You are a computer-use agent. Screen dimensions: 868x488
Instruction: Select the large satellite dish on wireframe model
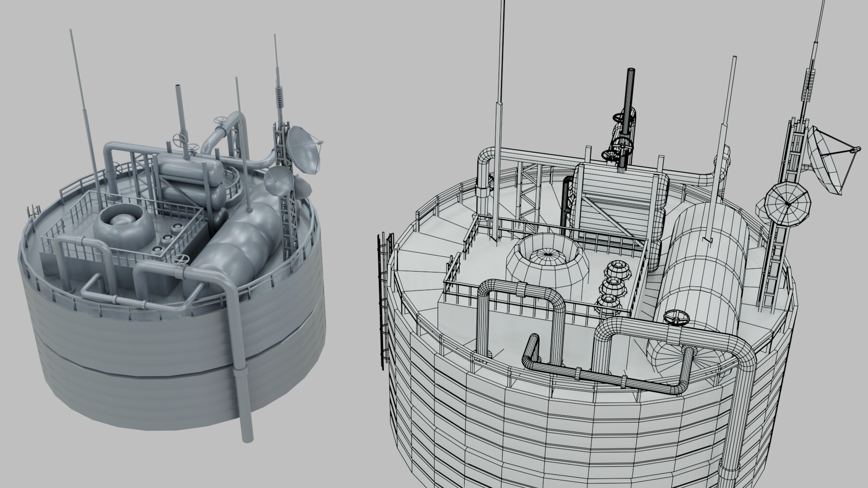pyautogui.click(x=833, y=159)
